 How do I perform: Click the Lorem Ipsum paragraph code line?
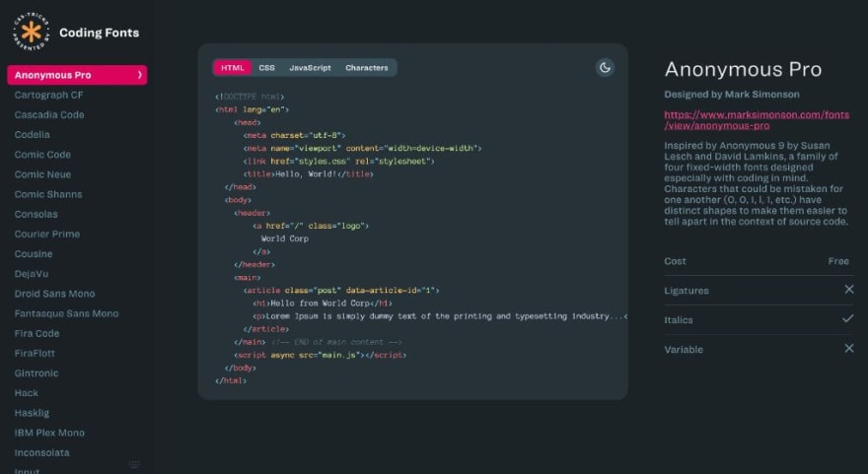(x=440, y=316)
